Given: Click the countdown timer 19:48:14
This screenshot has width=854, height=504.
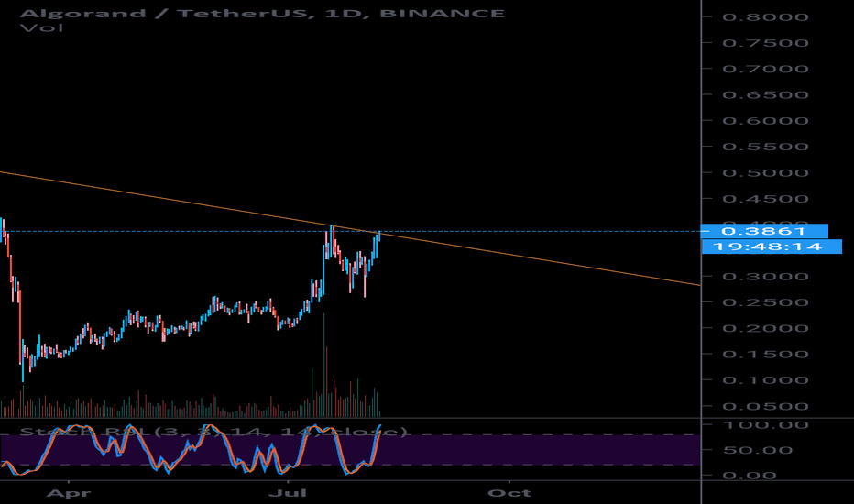Looking at the screenshot, I should click(x=772, y=247).
